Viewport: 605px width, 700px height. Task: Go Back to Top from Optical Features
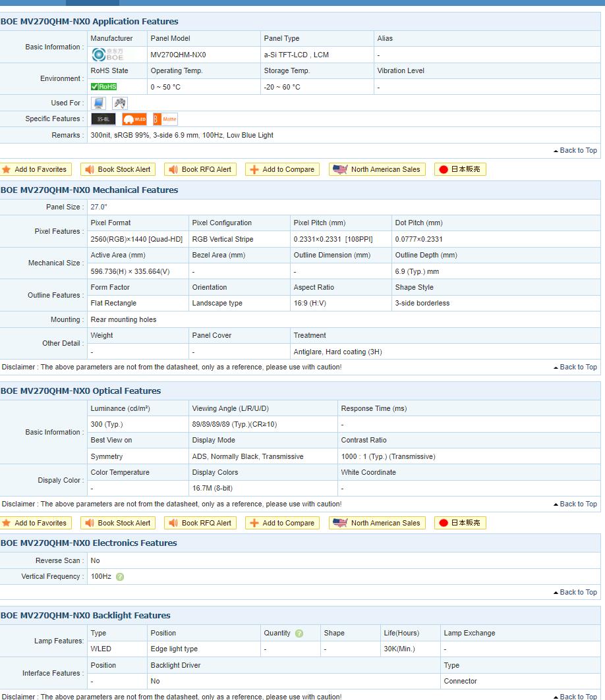pos(575,504)
